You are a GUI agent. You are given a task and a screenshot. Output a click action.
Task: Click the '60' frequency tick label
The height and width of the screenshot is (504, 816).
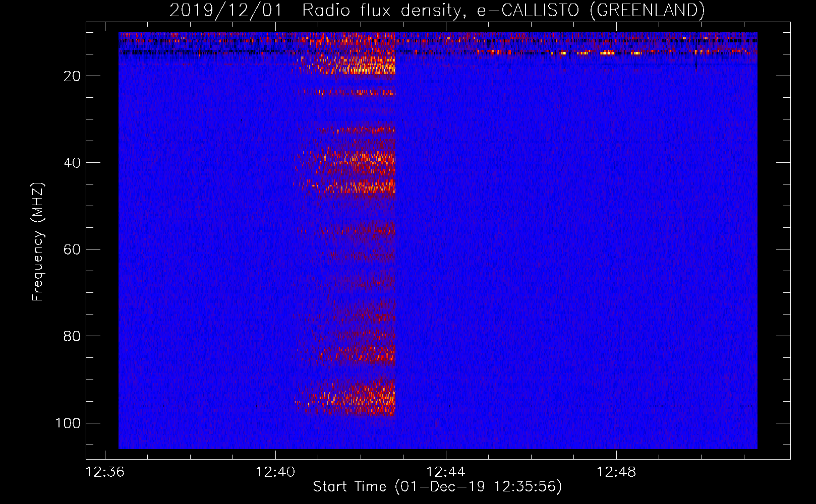coord(72,249)
